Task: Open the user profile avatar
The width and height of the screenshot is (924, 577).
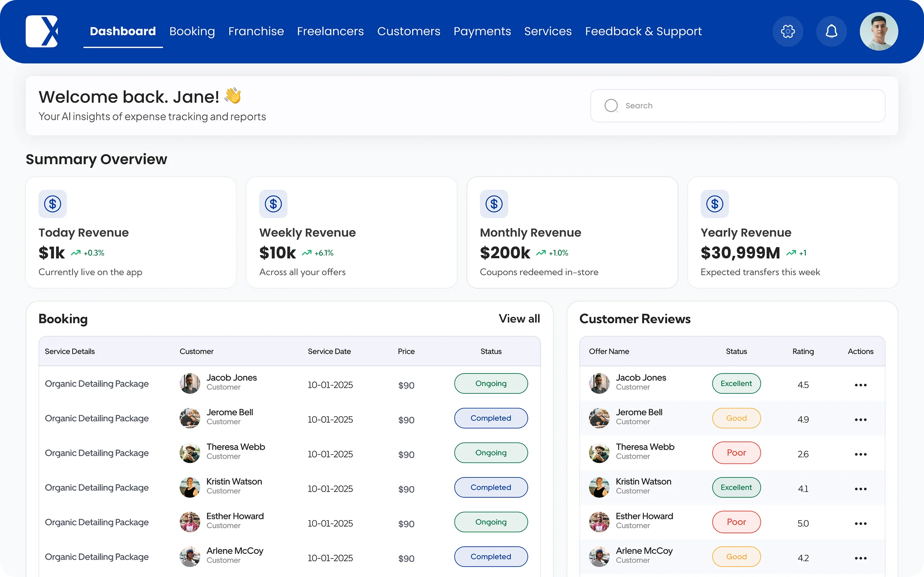Action: pyautogui.click(x=879, y=32)
